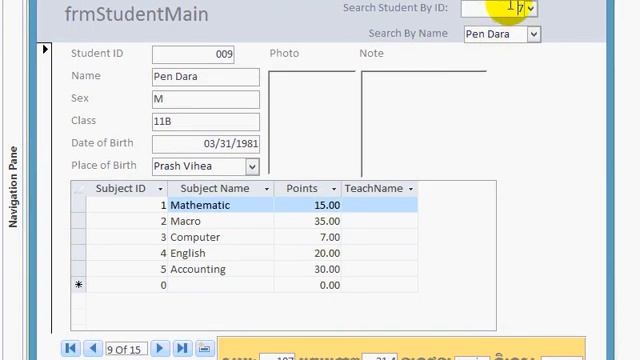The width and height of the screenshot is (640, 360).
Task: Jump to last record button
Action: pyautogui.click(x=182, y=348)
